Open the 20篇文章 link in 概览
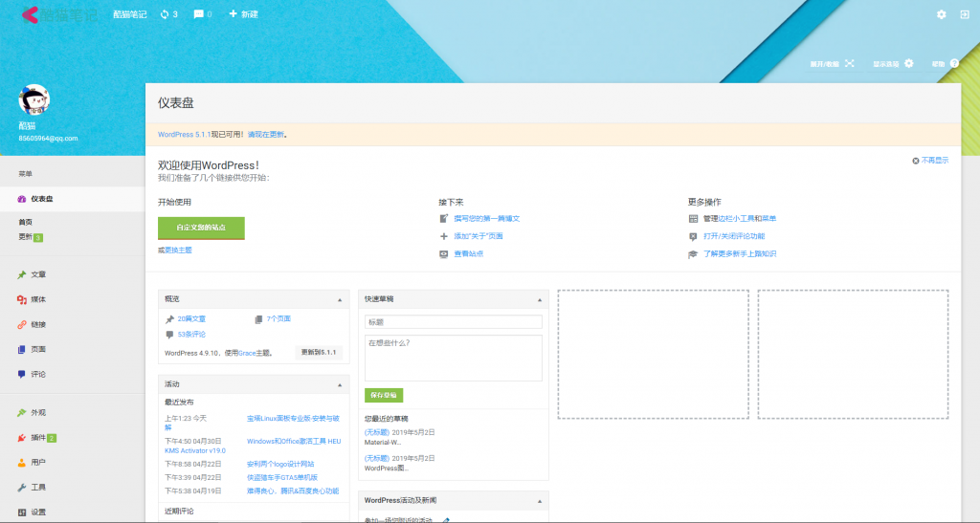 [191, 319]
